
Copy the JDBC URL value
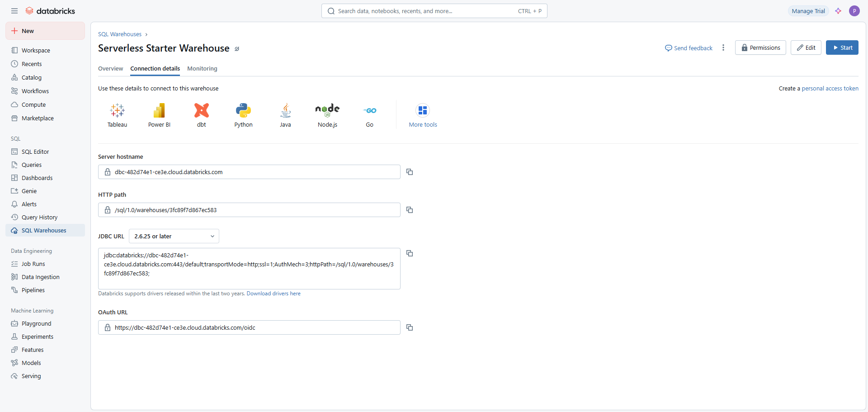[x=410, y=253]
